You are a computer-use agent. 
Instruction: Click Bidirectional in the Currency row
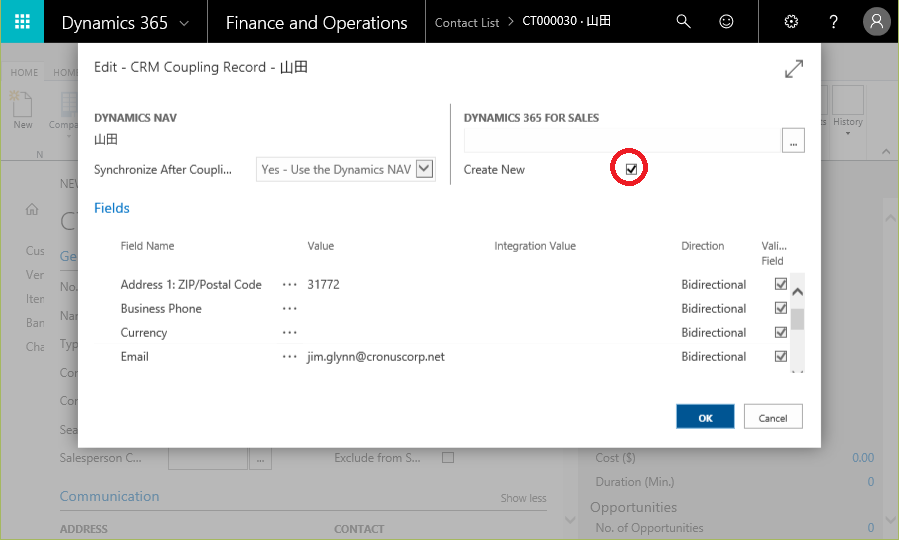[714, 333]
